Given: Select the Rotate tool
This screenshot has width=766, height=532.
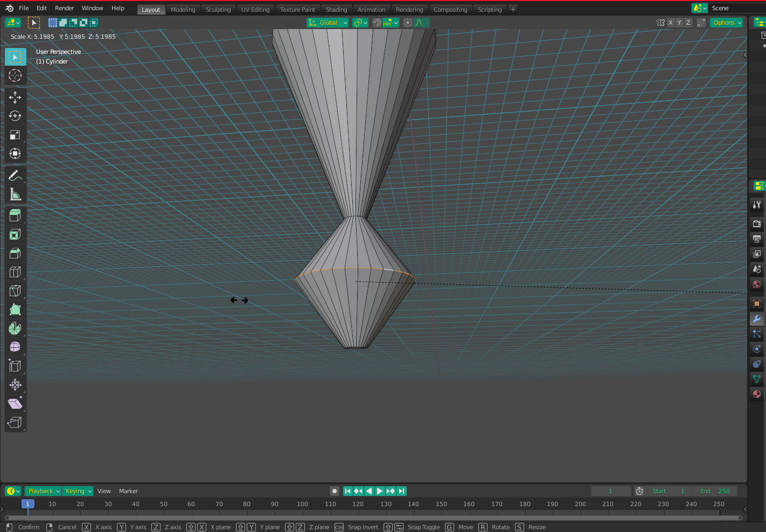Looking at the screenshot, I should click(x=15, y=116).
